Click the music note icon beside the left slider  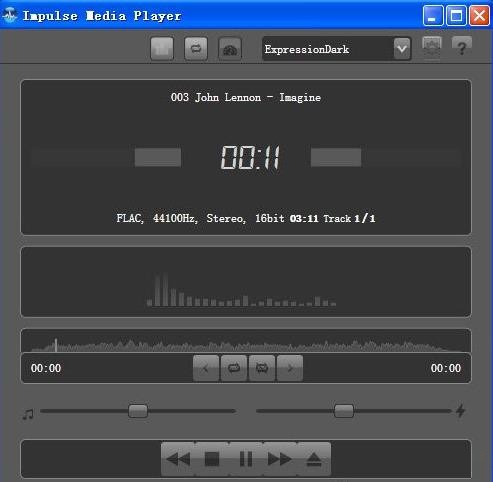[x=28, y=414]
